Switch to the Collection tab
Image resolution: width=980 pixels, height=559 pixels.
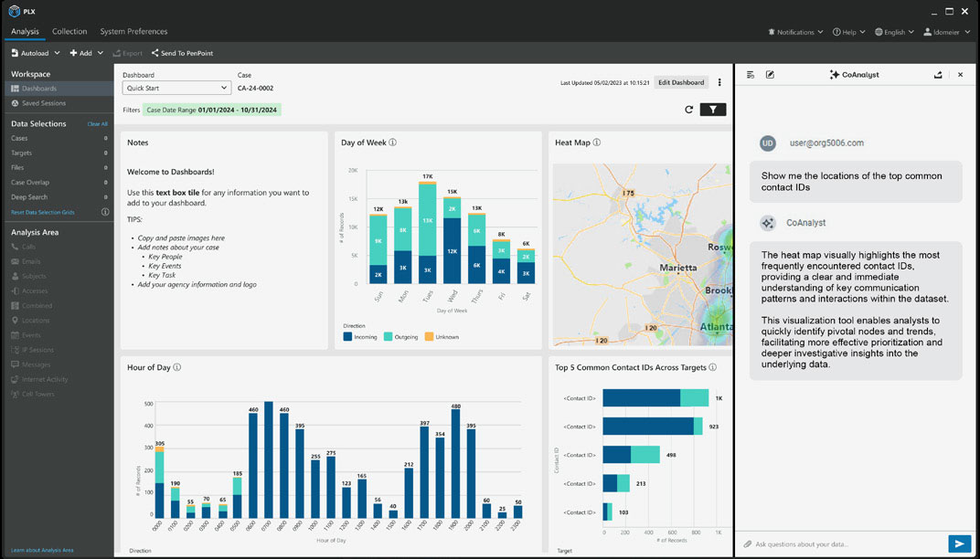click(69, 31)
